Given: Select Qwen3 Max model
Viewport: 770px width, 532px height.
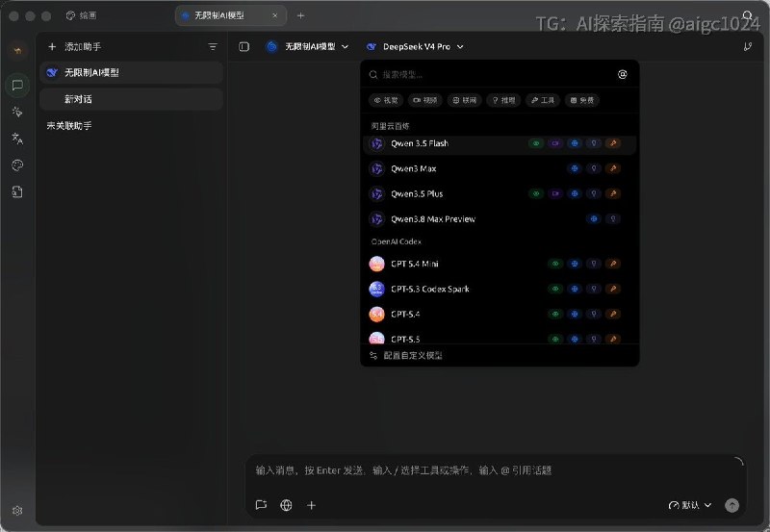Looking at the screenshot, I should [x=500, y=168].
